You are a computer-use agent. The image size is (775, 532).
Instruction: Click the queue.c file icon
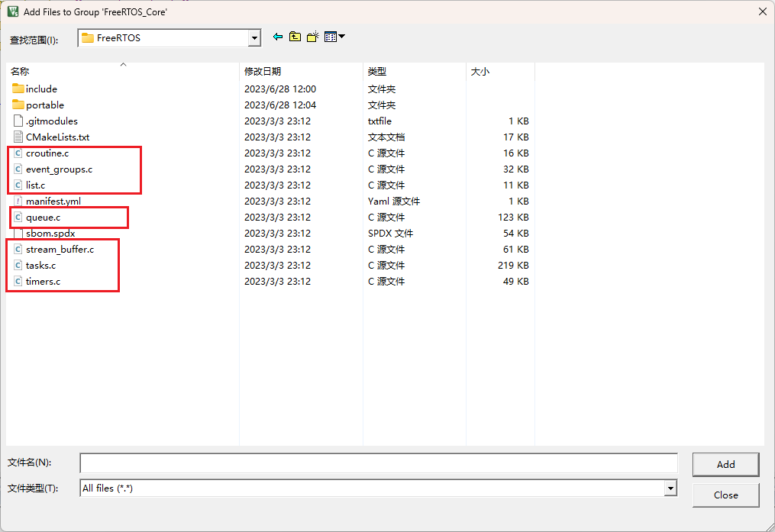point(18,218)
